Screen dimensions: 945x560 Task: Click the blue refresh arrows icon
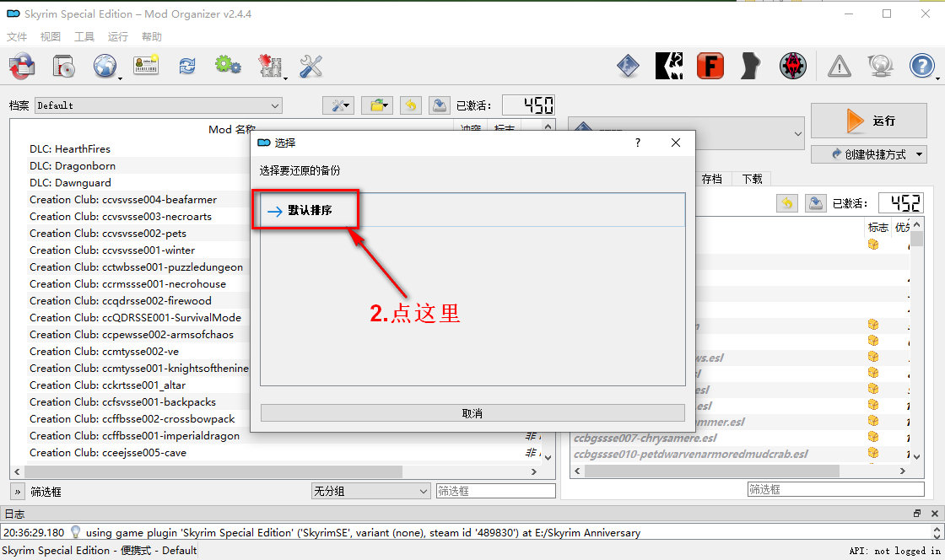click(x=186, y=65)
